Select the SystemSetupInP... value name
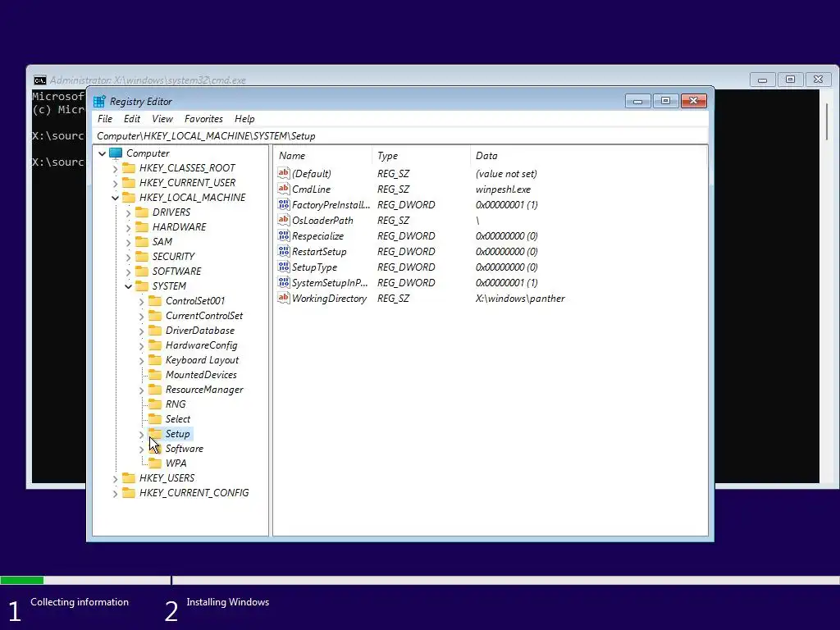The image size is (840, 630). pyautogui.click(x=330, y=282)
